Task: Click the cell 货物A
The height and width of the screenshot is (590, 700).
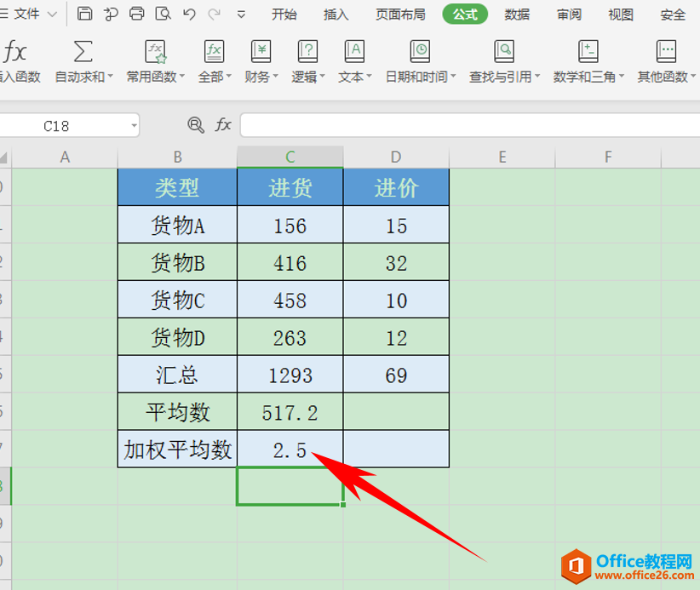Action: pyautogui.click(x=177, y=225)
